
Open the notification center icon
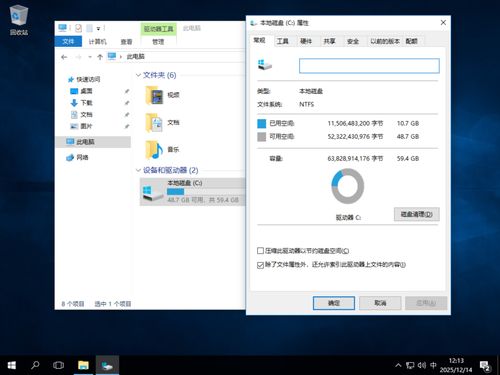pos(485,366)
